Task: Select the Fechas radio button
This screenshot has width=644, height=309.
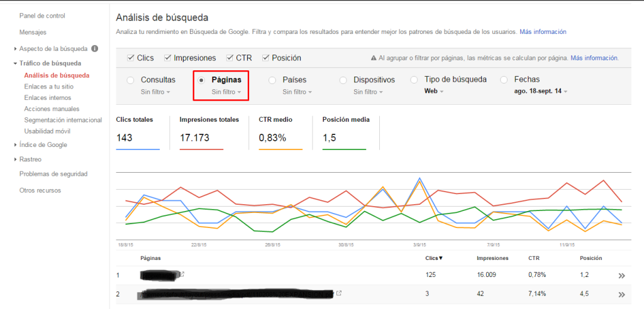Action: click(504, 80)
